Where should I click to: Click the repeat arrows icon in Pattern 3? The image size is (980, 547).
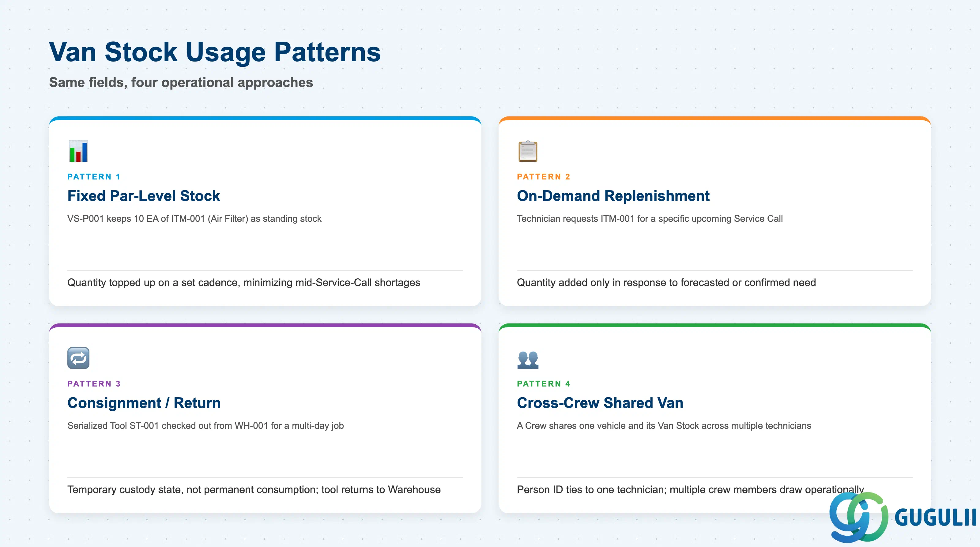pos(78,358)
